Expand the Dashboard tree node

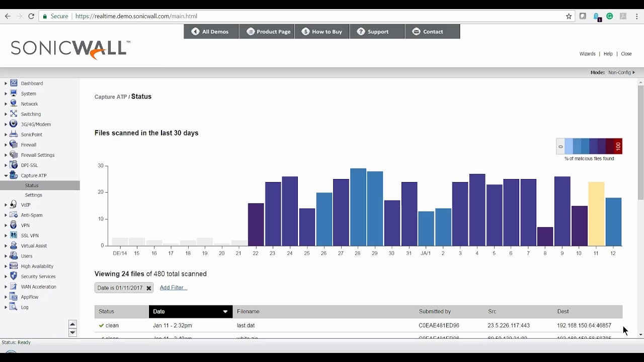click(6, 83)
